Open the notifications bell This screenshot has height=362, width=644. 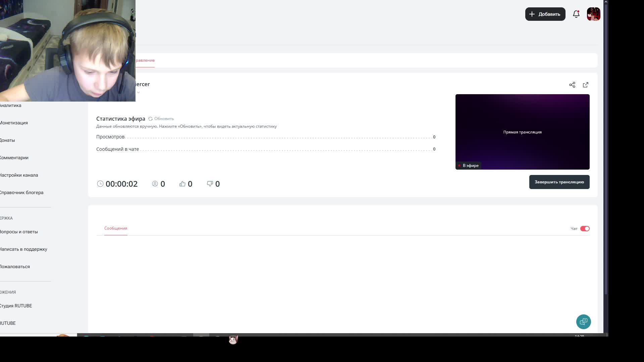576,14
